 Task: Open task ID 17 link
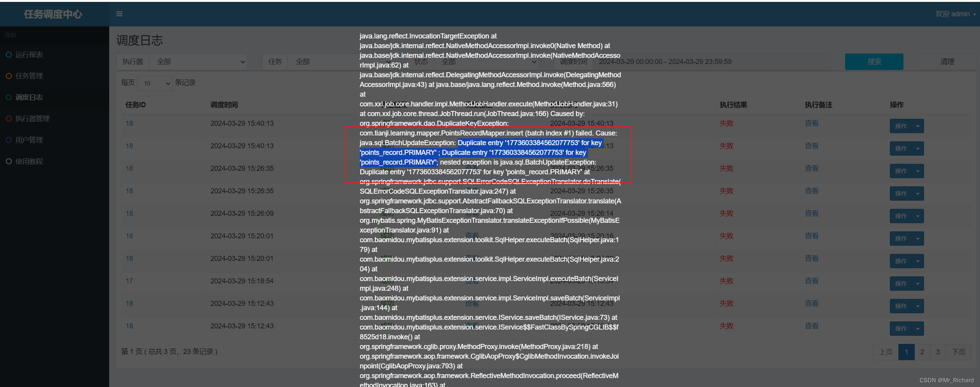point(129,281)
